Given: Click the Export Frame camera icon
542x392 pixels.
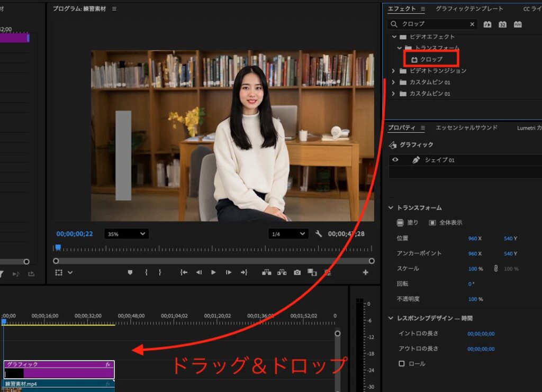Looking at the screenshot, I should click(x=298, y=272).
